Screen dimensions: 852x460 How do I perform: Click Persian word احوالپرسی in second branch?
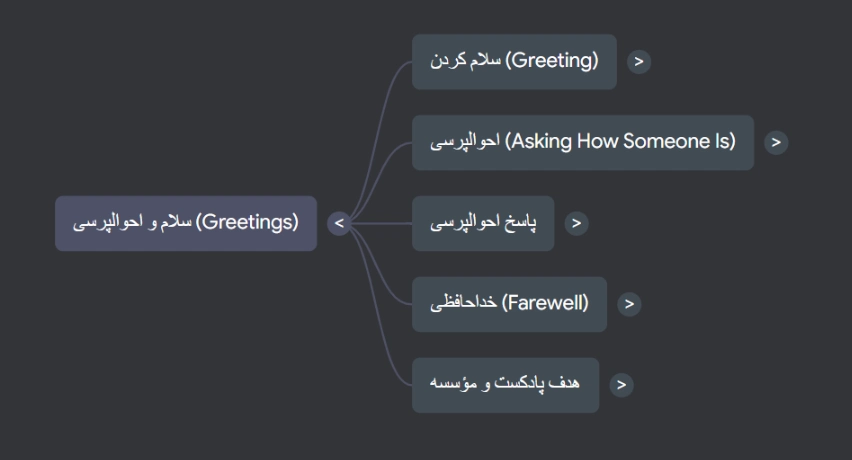(x=464, y=142)
